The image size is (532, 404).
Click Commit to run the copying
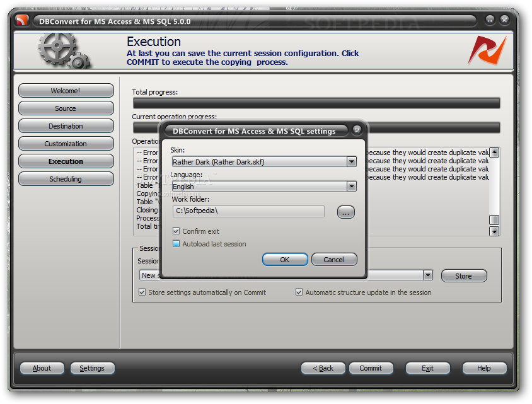371,368
